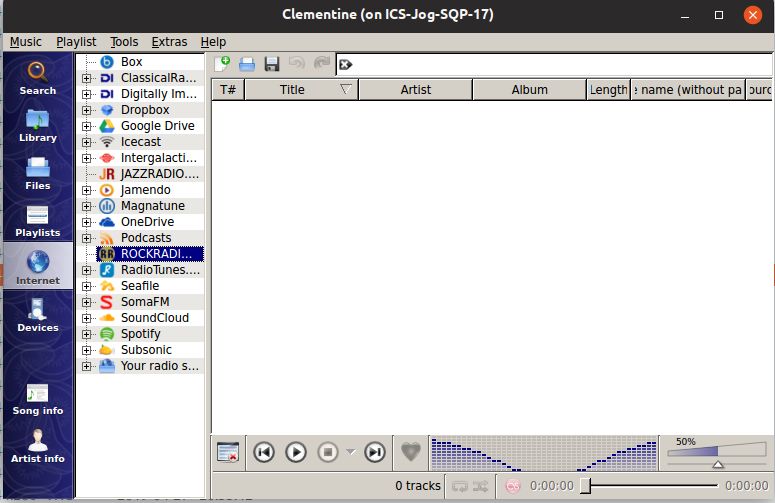The width and height of the screenshot is (775, 503).
Task: Select the JAZZRADIO entry
Action: pos(150,174)
